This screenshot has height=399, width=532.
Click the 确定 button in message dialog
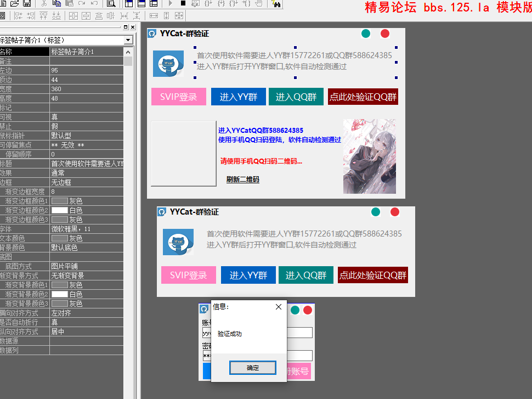click(x=252, y=368)
